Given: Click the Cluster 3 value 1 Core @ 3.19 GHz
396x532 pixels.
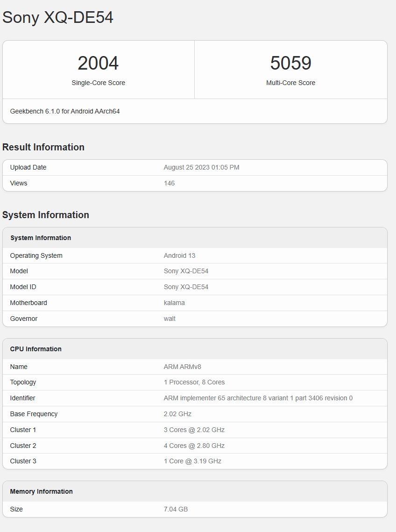Looking at the screenshot, I should (192, 461).
